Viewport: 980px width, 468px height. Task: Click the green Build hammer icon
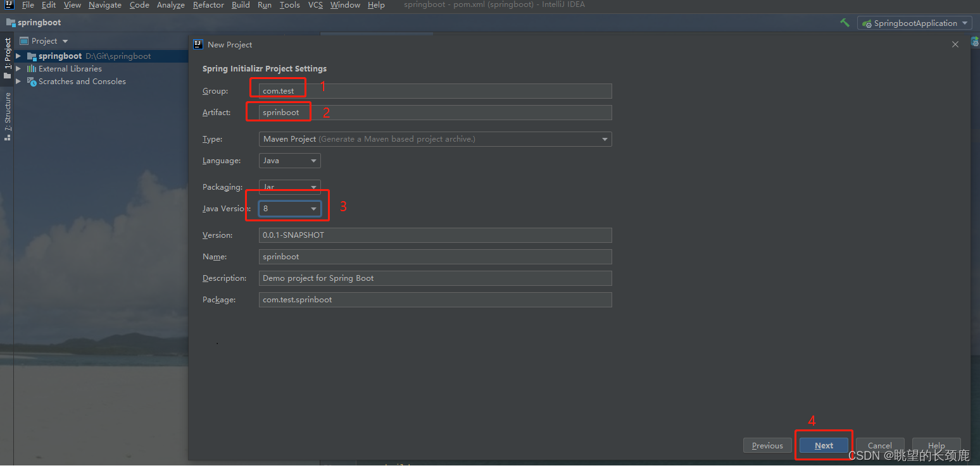click(x=845, y=23)
